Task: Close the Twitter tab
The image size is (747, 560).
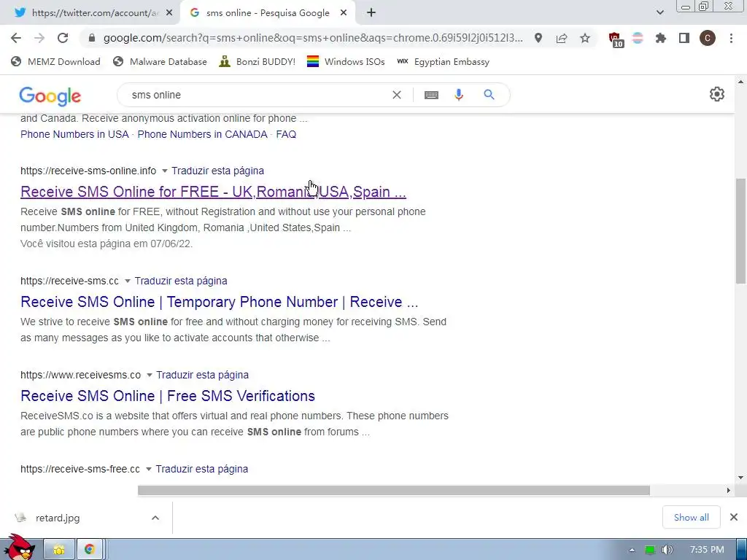Action: 169,13
